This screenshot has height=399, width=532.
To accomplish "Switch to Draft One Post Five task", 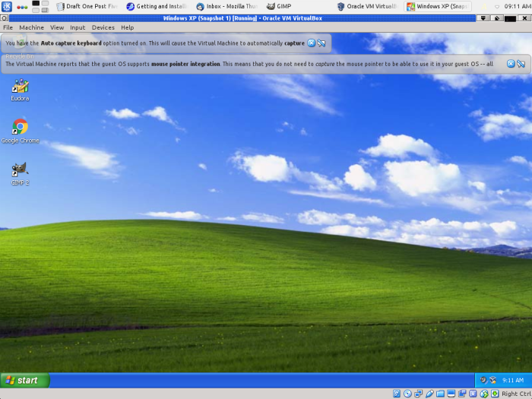I will pos(87,6).
